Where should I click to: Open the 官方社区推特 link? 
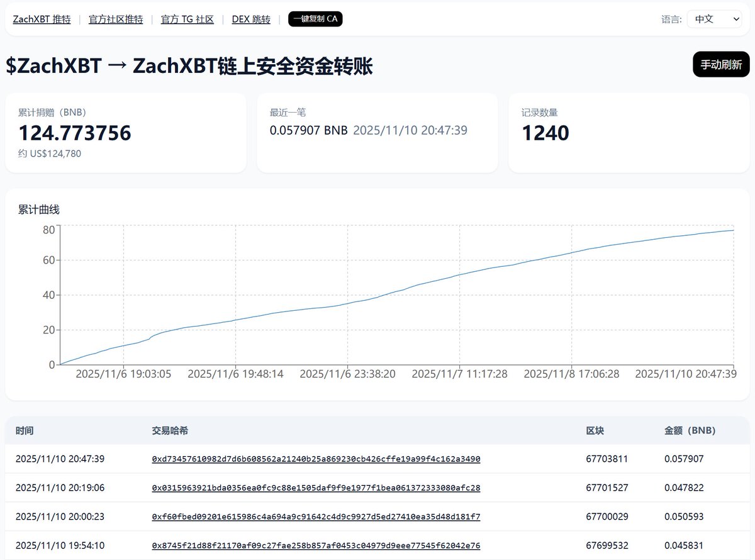[x=116, y=20]
